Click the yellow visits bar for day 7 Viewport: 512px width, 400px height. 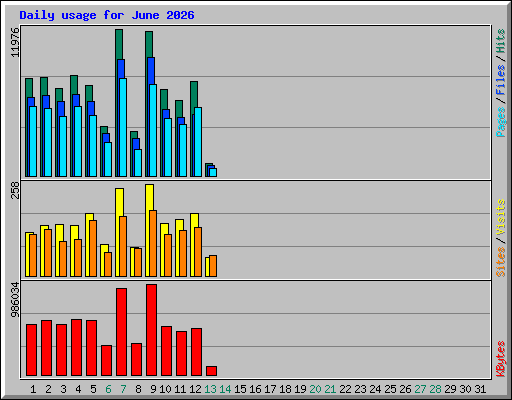[120, 202]
